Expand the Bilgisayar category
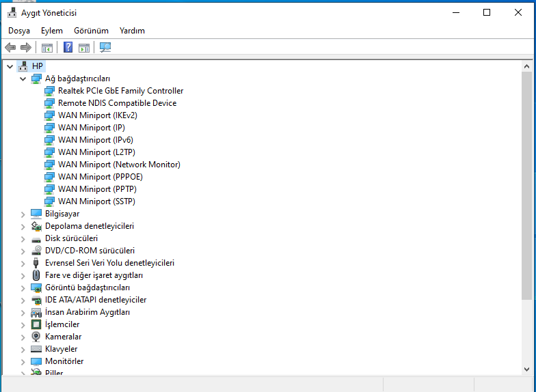 tap(23, 214)
